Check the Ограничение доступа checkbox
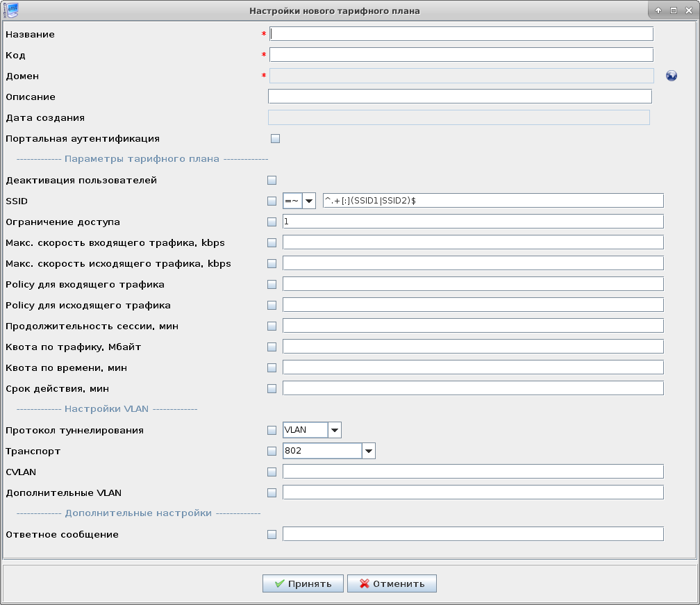 point(272,222)
